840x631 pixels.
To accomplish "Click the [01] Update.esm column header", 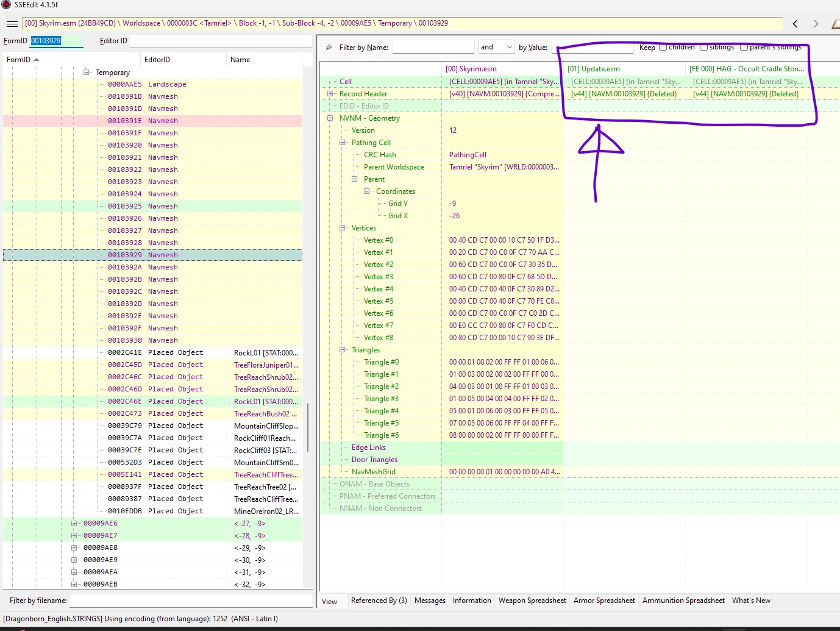I will coord(624,69).
